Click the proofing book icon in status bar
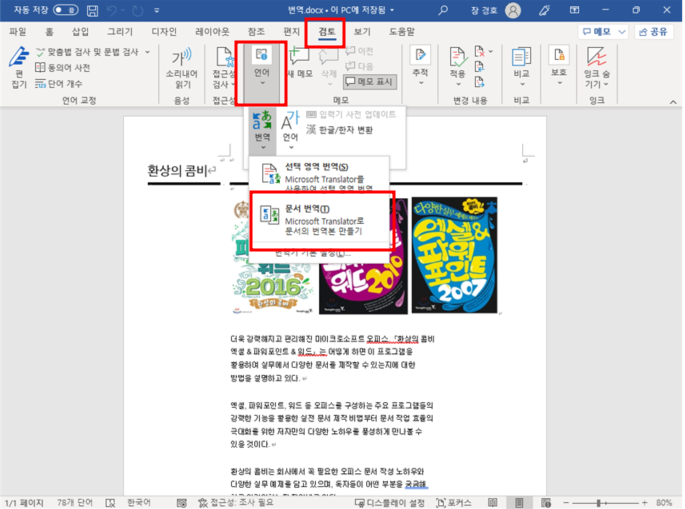This screenshot has width=685, height=509. (111, 503)
